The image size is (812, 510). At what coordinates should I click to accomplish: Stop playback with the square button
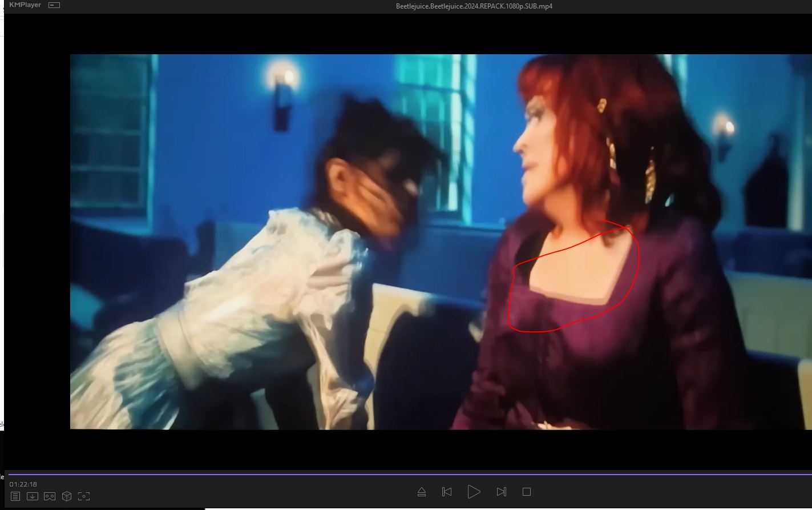(527, 492)
